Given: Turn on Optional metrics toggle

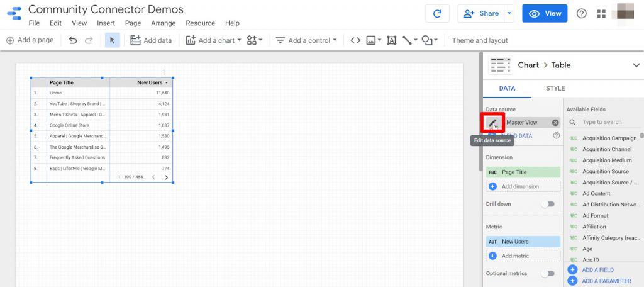Looking at the screenshot, I should point(548,273).
